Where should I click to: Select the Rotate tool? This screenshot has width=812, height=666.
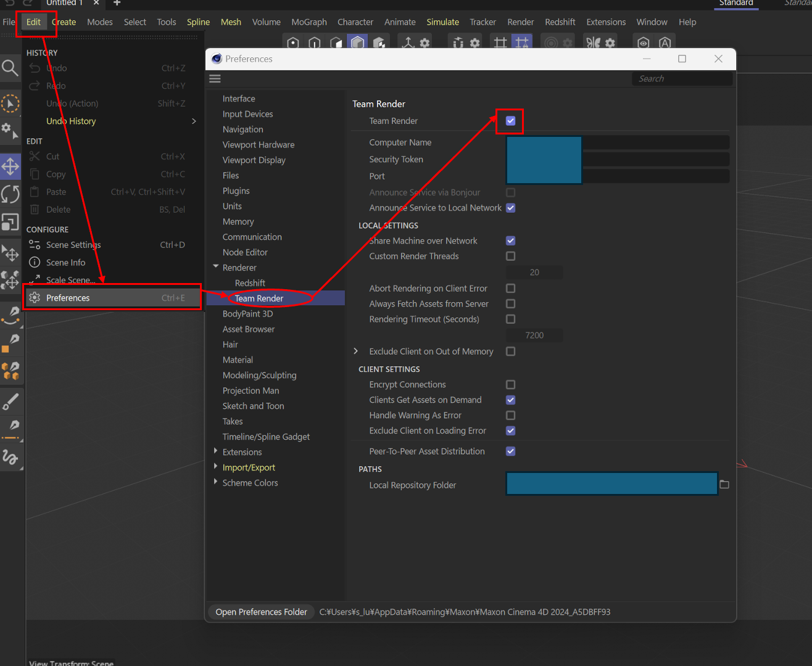[x=10, y=194]
